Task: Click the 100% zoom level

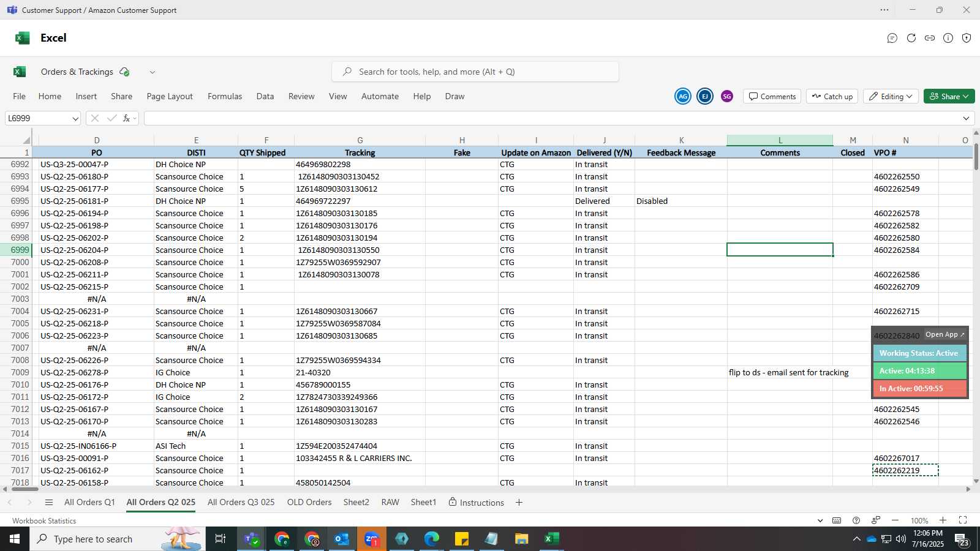Action: 919,520
